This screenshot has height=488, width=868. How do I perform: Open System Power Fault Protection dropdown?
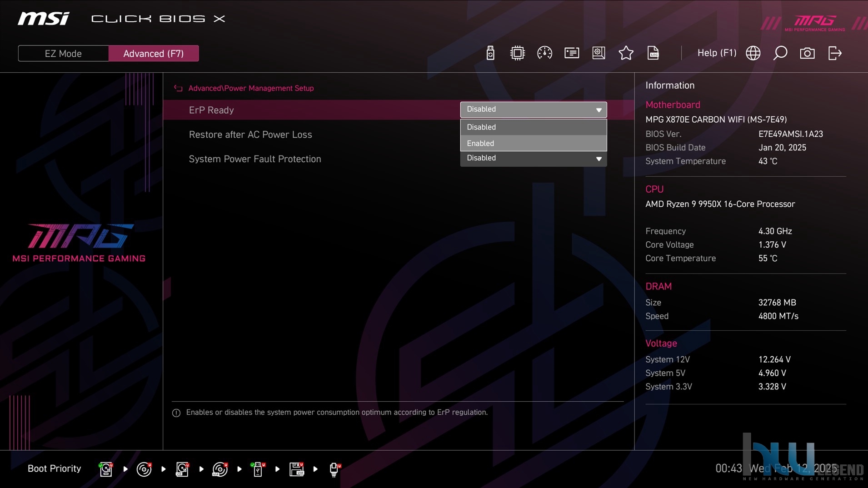(x=533, y=158)
